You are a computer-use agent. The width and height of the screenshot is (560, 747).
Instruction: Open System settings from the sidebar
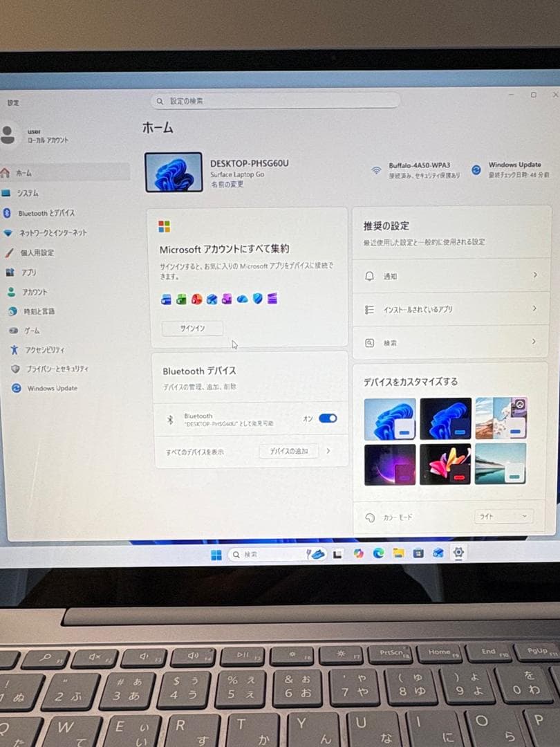tap(39, 193)
